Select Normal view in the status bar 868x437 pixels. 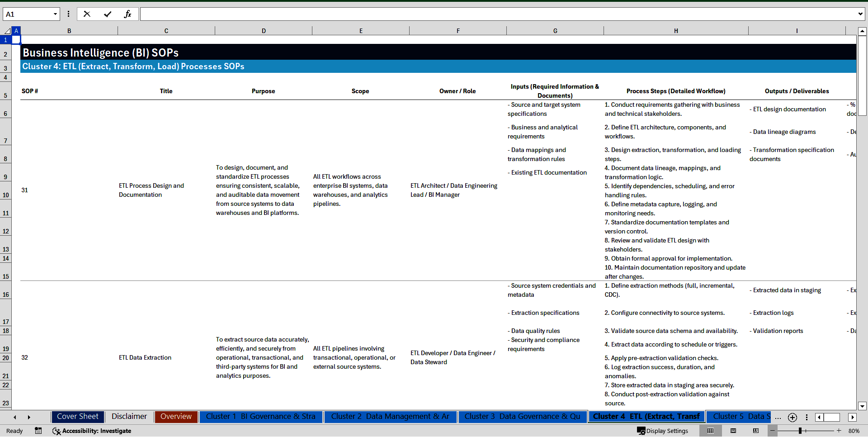pyautogui.click(x=711, y=431)
